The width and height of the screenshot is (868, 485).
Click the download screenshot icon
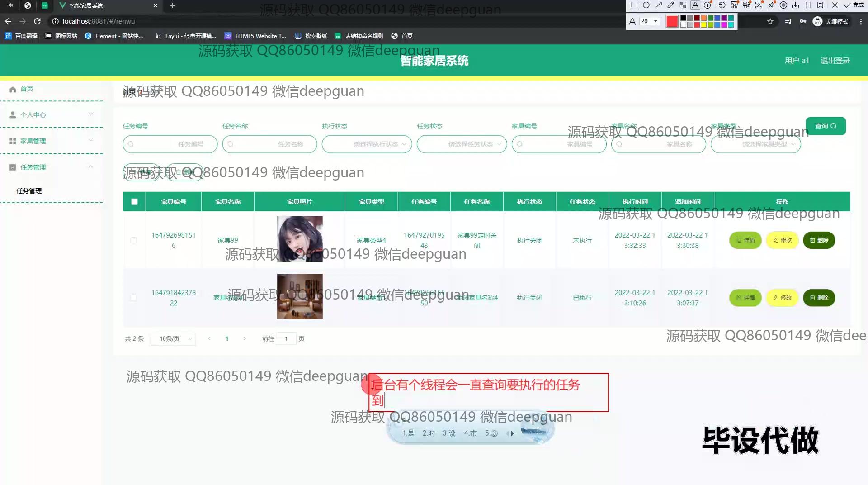coord(796,5)
